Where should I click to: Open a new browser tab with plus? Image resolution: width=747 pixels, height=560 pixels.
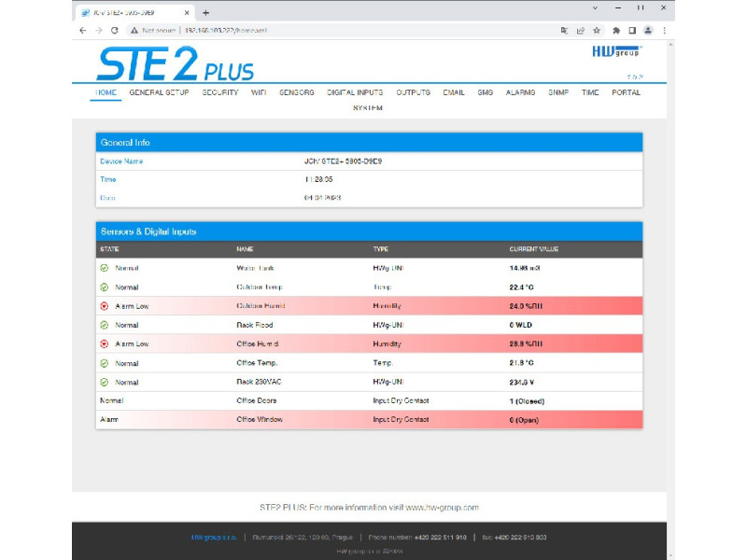205,13
